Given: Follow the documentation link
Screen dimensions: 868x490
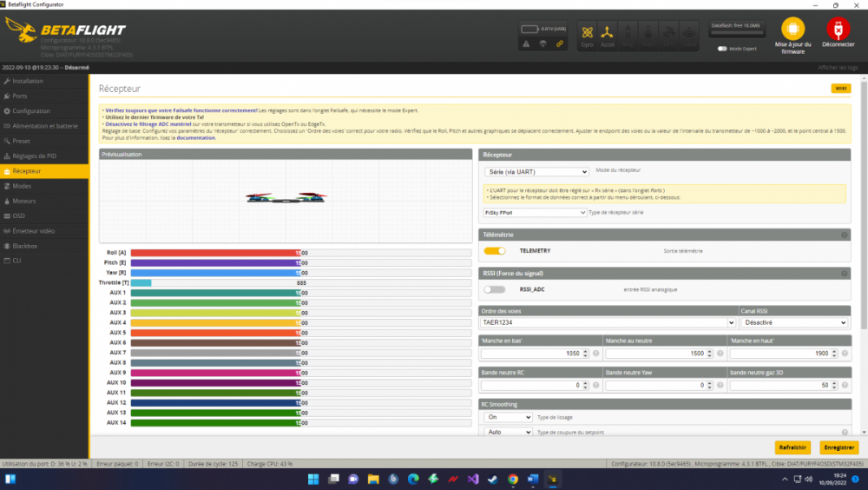Looking at the screenshot, I should pyautogui.click(x=195, y=138).
